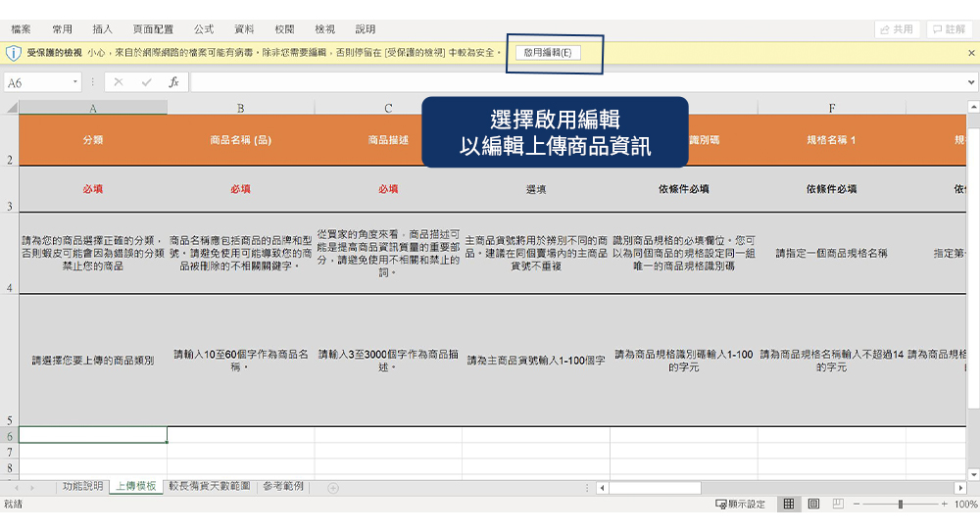Click the next sheet navigation arrow

32,488
